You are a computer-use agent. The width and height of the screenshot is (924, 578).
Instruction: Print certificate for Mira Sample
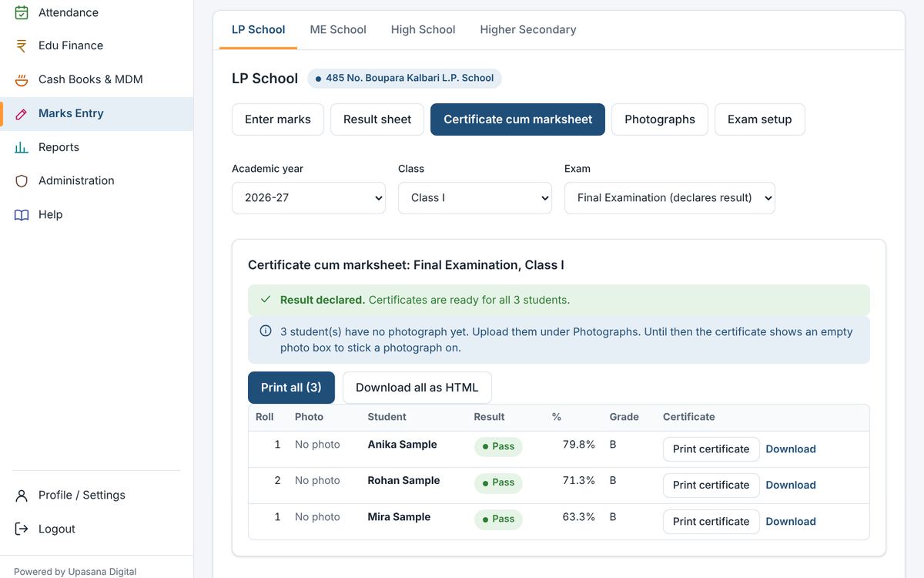[x=711, y=522]
